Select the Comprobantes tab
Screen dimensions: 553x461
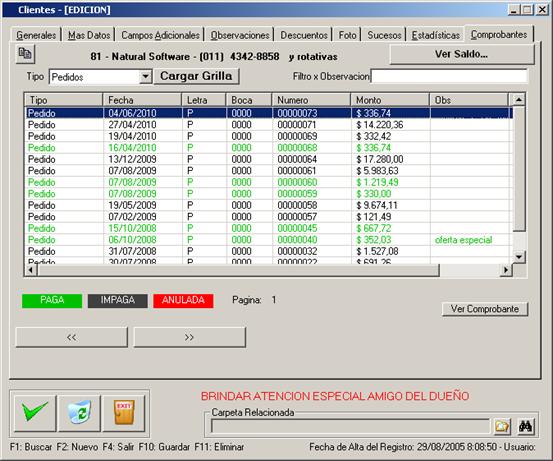pyautogui.click(x=499, y=35)
